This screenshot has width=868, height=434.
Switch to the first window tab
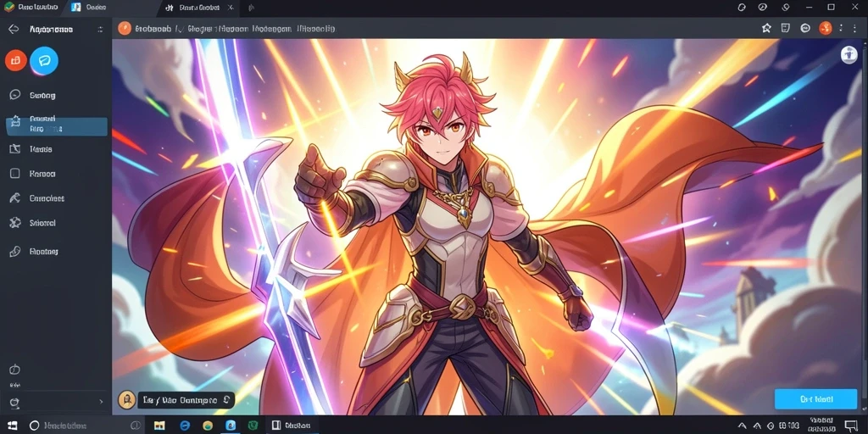31,7
